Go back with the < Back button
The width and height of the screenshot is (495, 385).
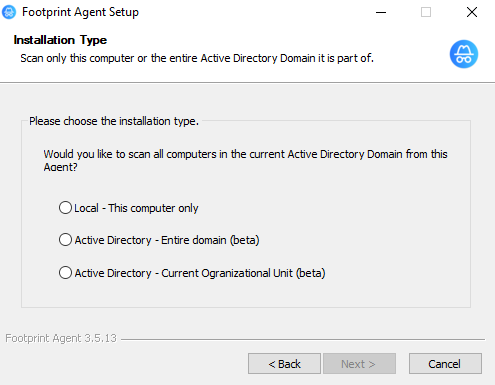tap(284, 364)
